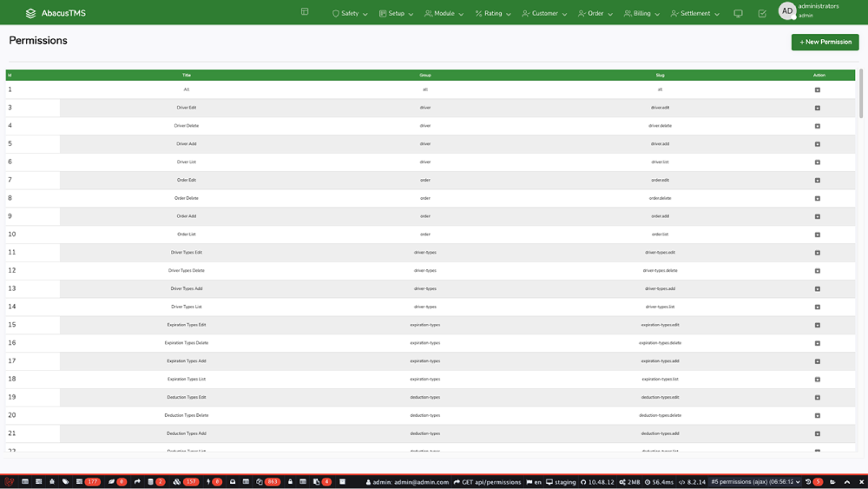This screenshot has height=489, width=868.
Task: Open action icon for Driver Edit row
Action: click(x=817, y=108)
